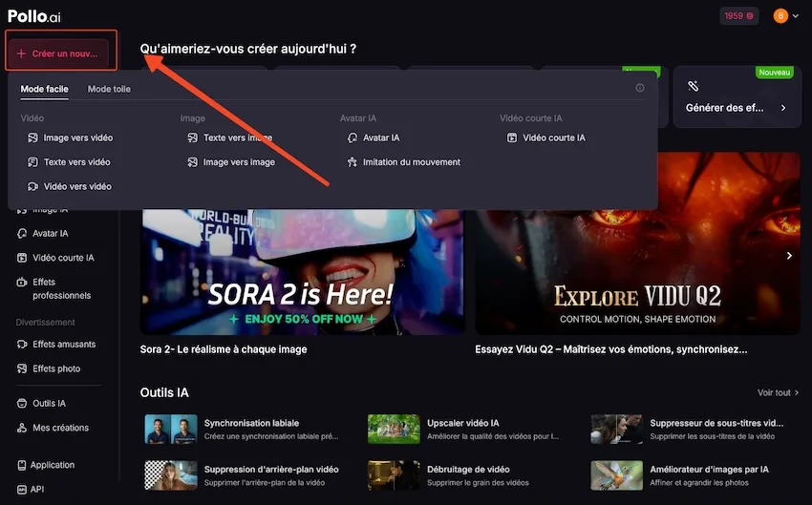
Task: Click the Effets photo sidebar icon
Action: [22, 369]
